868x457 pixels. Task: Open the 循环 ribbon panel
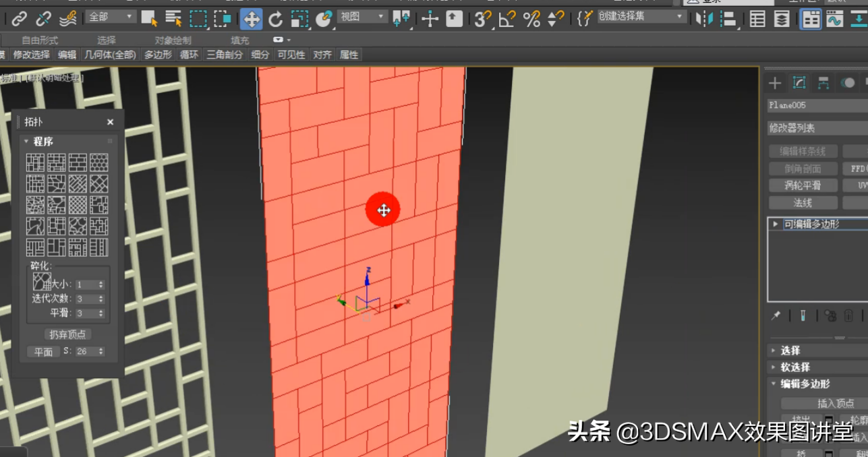(190, 55)
